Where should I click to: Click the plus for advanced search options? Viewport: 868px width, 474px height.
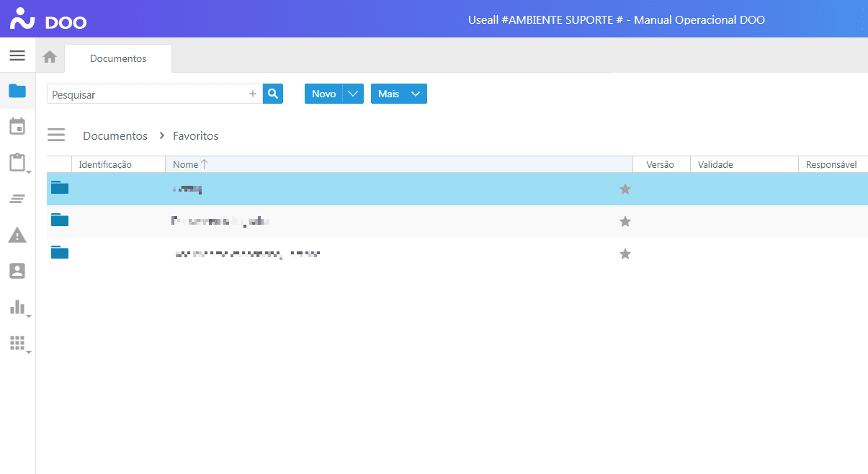253,94
